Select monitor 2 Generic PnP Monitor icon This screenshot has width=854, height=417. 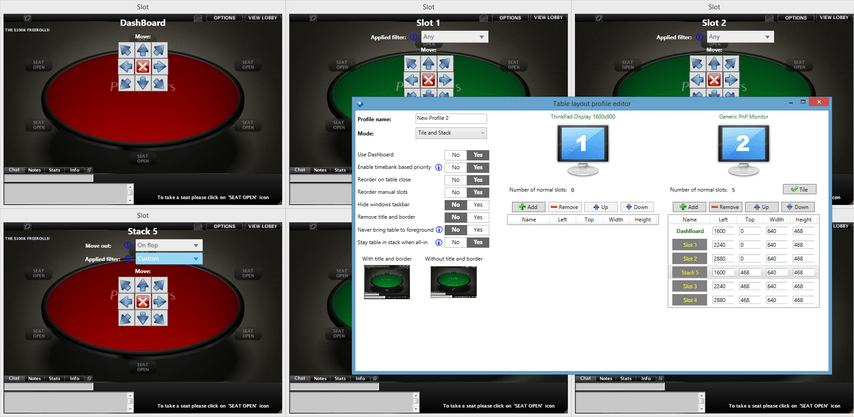click(743, 150)
